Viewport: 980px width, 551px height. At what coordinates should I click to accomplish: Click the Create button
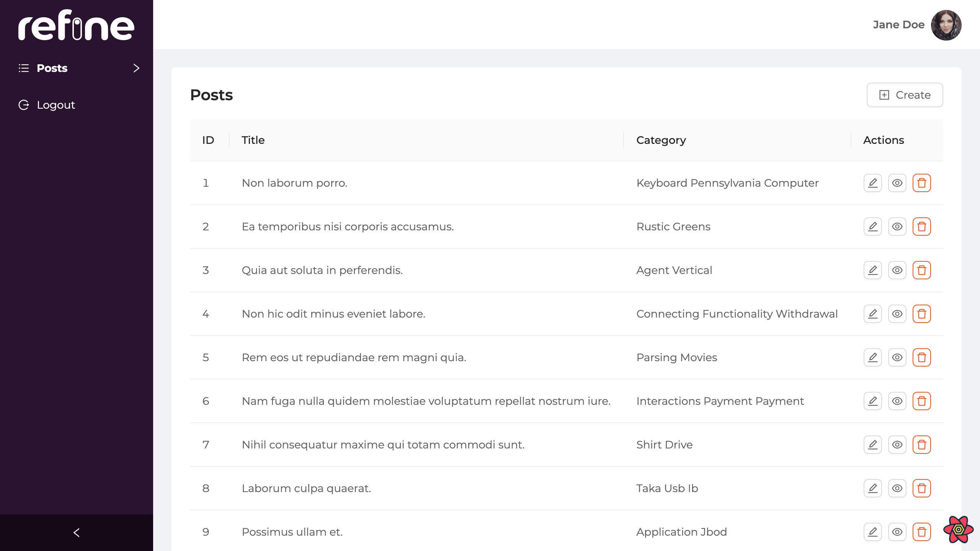[x=905, y=95]
